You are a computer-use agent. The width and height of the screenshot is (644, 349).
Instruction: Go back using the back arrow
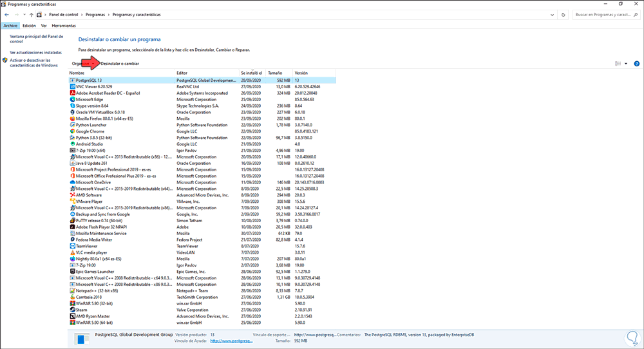coord(6,15)
